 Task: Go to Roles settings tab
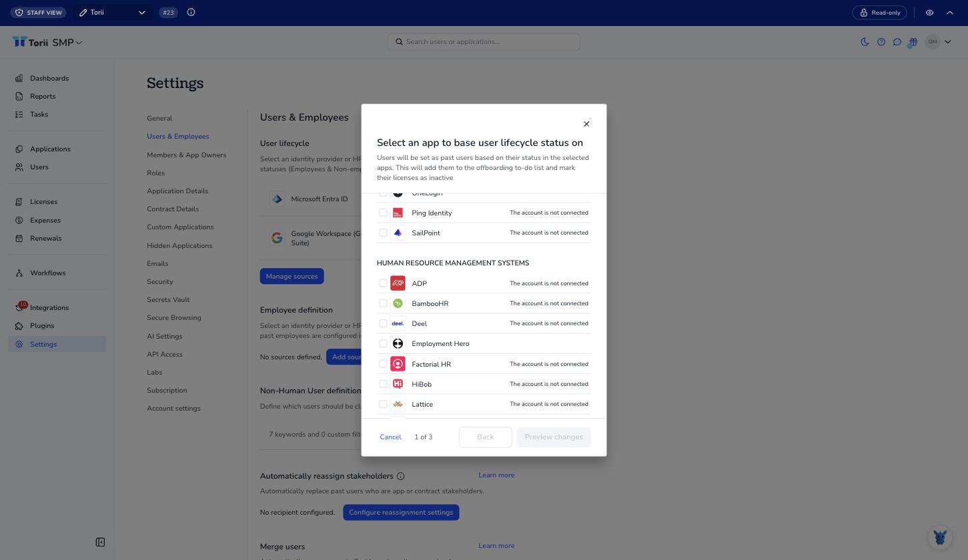pos(155,173)
